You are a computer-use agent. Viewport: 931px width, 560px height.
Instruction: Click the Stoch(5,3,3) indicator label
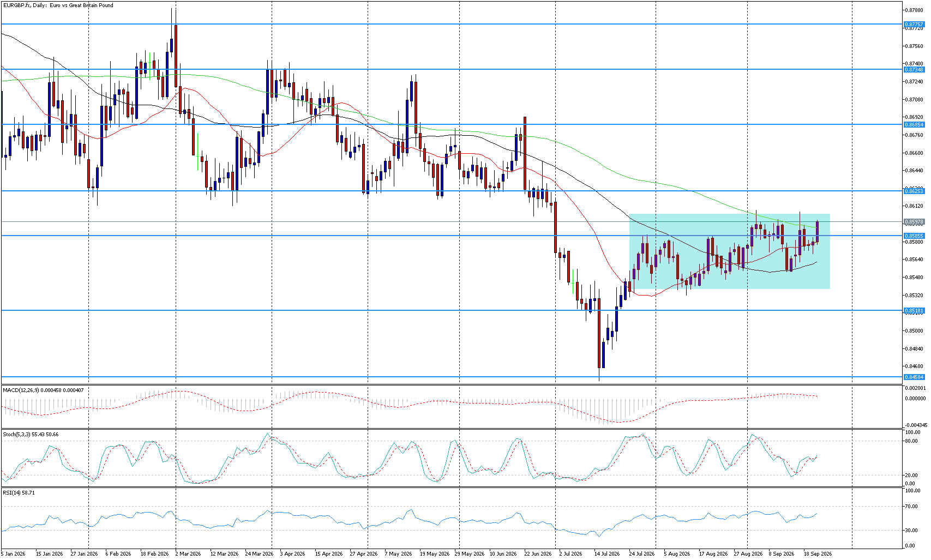pos(31,435)
